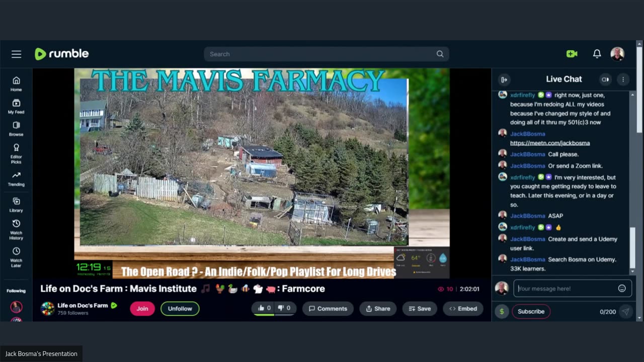This screenshot has height=362, width=644.
Task: Open Live Chat more options menu
Action: click(x=623, y=79)
